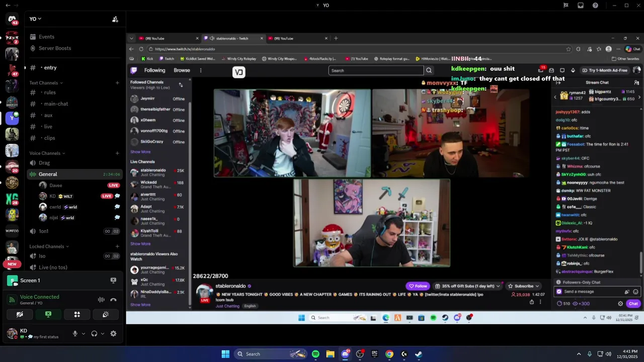
Task: Collapse the Locked Channels category
Action: point(49,246)
